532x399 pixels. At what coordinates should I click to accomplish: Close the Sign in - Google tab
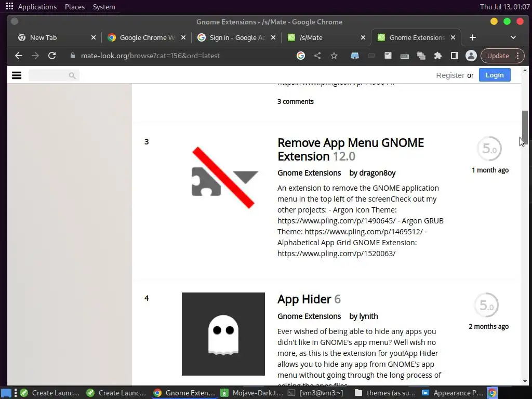click(x=273, y=37)
